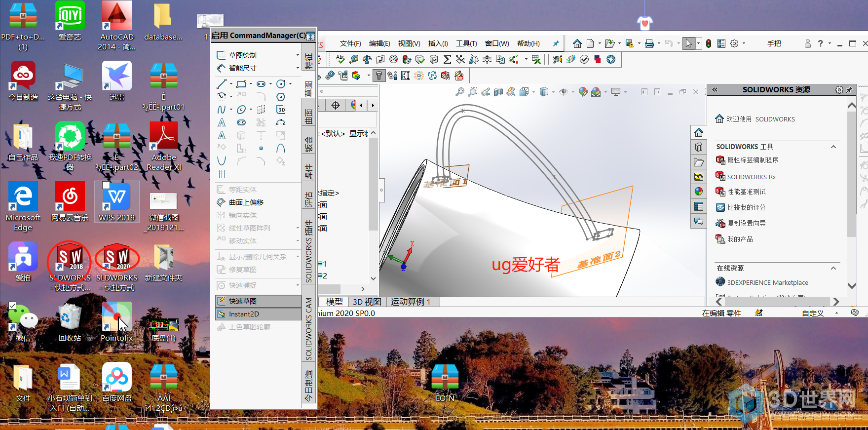This screenshot has width=868, height=430.
Task: Open the Appearances color ball task pane icon
Action: 698,192
